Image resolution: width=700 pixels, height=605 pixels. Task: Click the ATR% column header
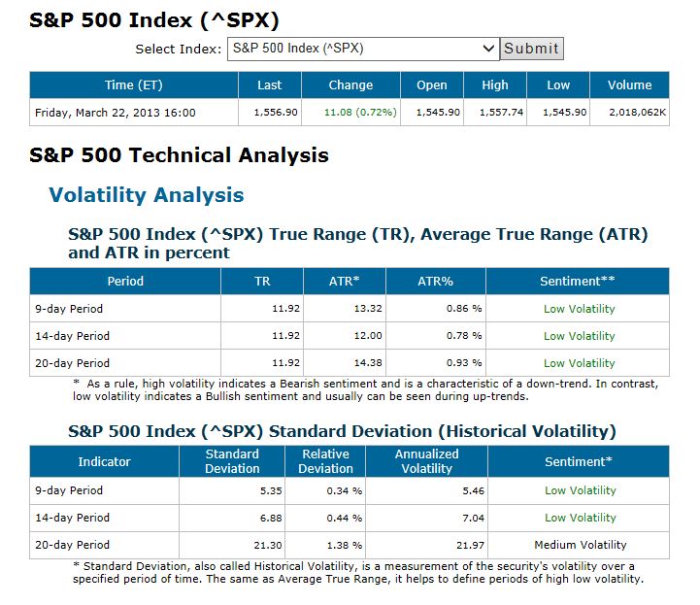tap(436, 282)
